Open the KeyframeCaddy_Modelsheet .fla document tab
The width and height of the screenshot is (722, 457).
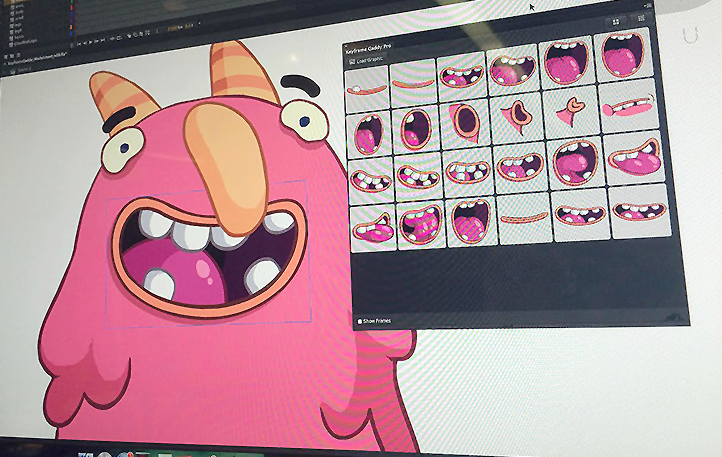37,59
